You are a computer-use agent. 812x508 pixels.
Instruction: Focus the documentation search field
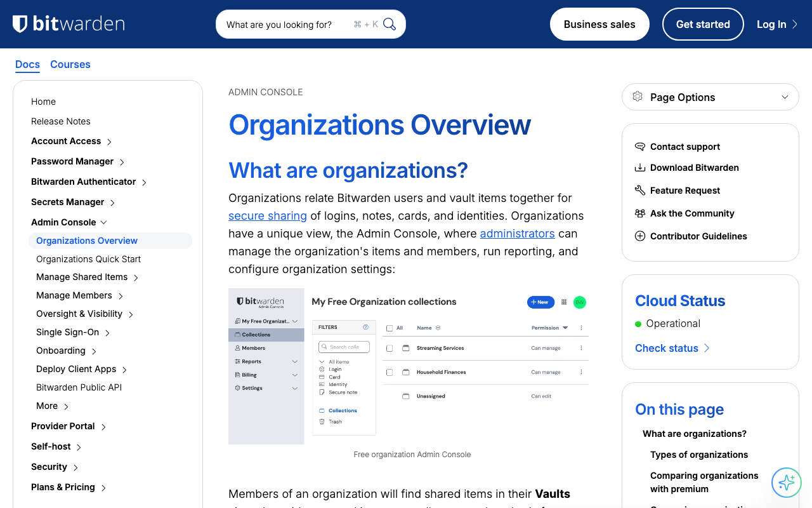point(311,24)
